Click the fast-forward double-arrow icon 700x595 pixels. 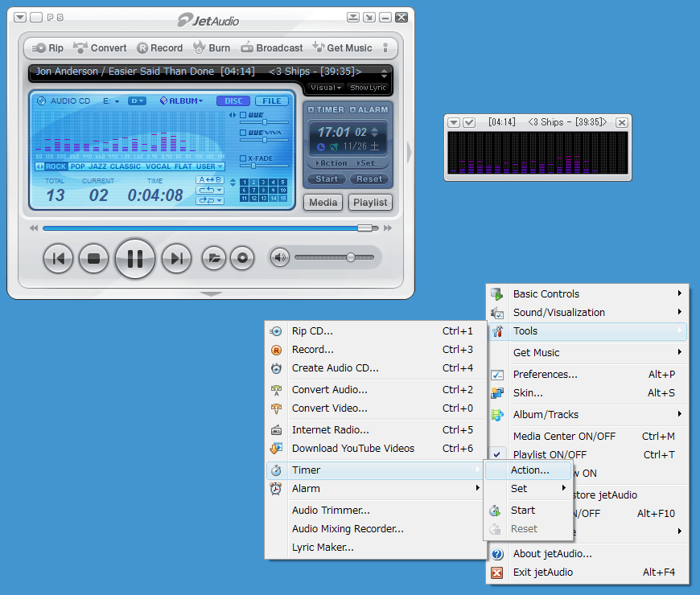pyautogui.click(x=388, y=228)
